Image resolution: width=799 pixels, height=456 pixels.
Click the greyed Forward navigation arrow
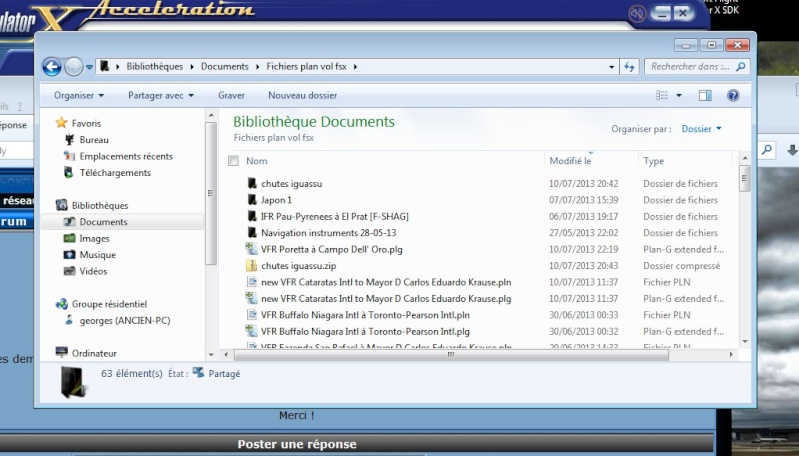click(x=73, y=67)
